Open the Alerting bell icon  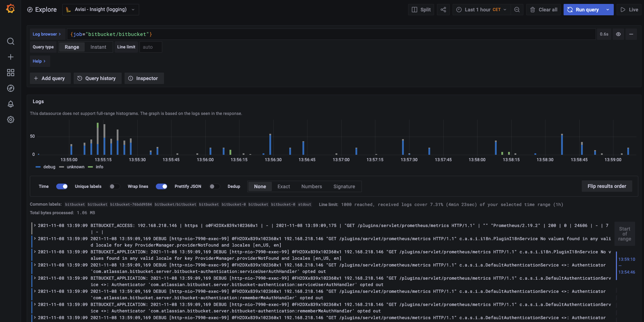coord(11,104)
